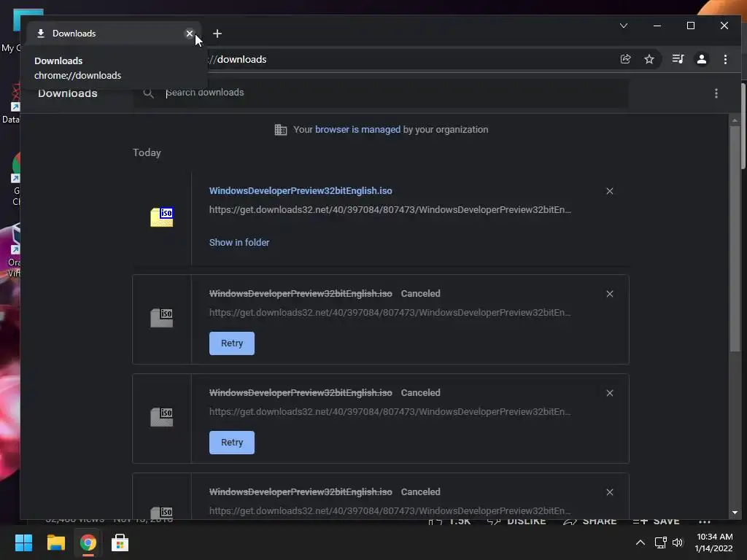747x560 pixels.
Task: Click the share this page icon
Action: tap(625, 59)
